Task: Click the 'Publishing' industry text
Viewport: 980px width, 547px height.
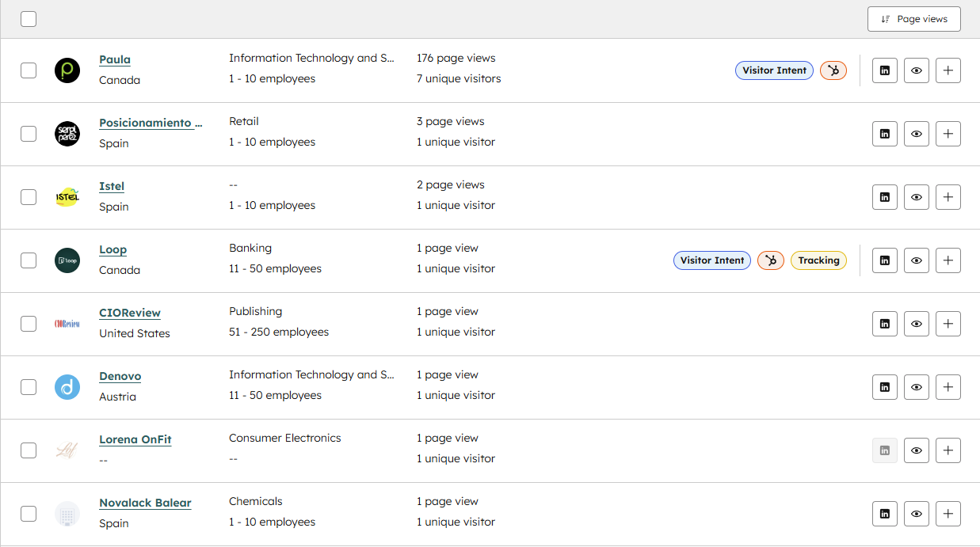Action: 255,311
